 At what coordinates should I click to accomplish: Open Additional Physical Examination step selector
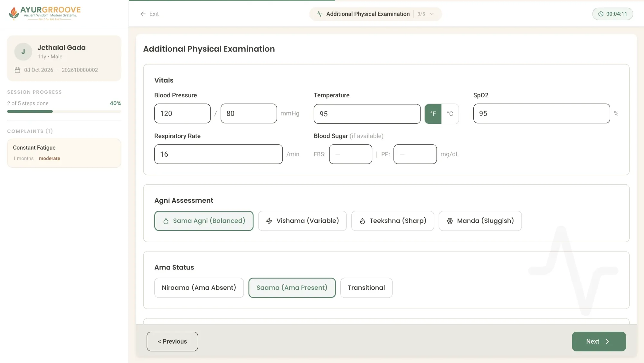pos(375,14)
